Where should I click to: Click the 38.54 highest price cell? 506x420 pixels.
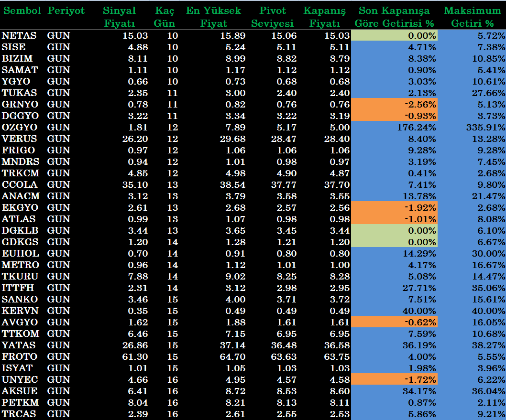pos(232,184)
